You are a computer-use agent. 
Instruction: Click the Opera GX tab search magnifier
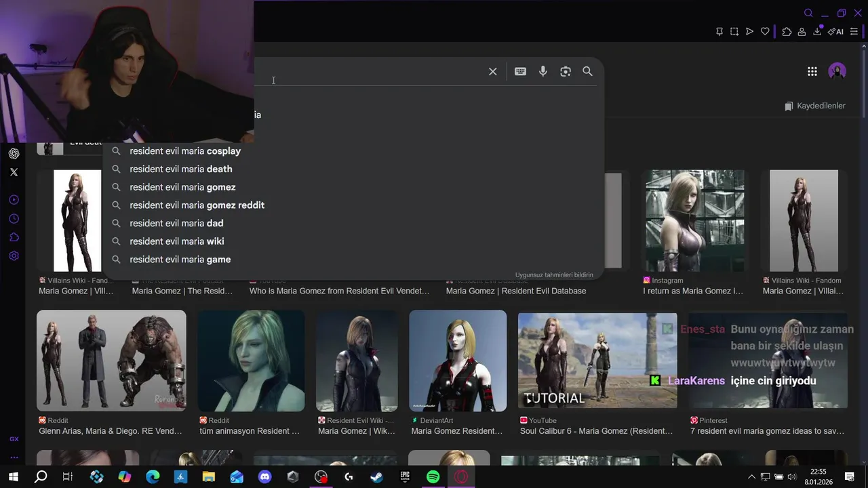pyautogui.click(x=808, y=13)
